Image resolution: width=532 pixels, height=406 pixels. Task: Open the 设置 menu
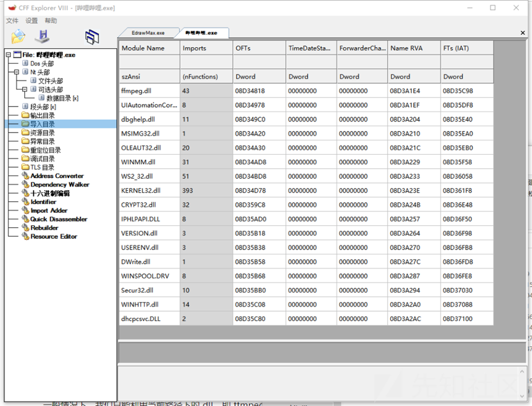[x=32, y=21]
